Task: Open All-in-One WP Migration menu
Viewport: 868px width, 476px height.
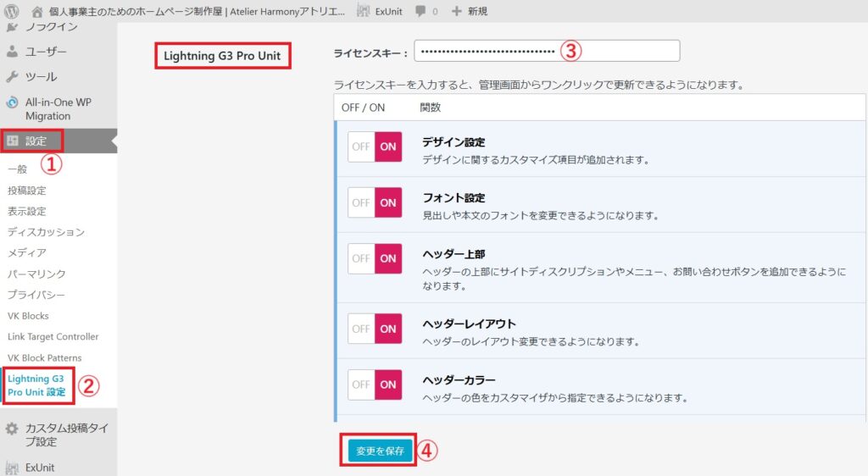Action: [x=58, y=109]
